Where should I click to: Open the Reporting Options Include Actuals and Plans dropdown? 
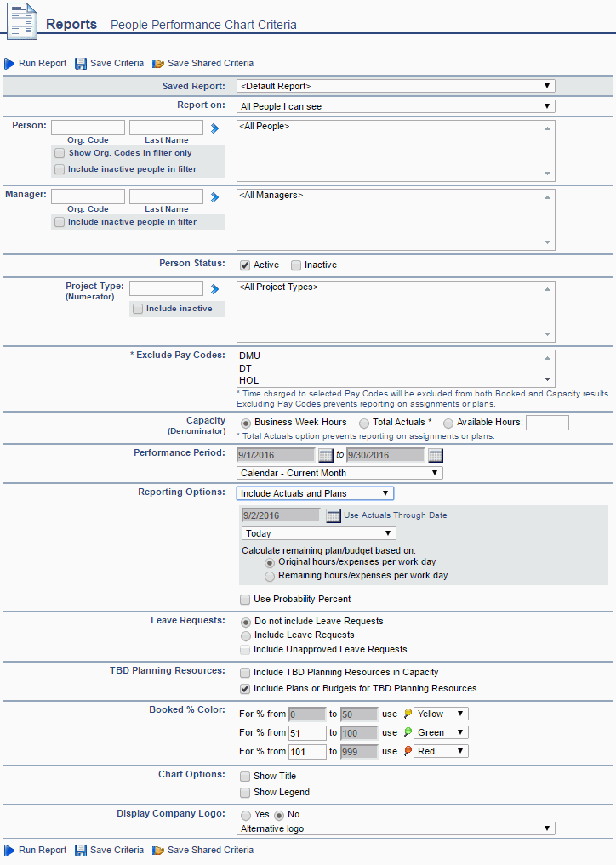pos(315,493)
